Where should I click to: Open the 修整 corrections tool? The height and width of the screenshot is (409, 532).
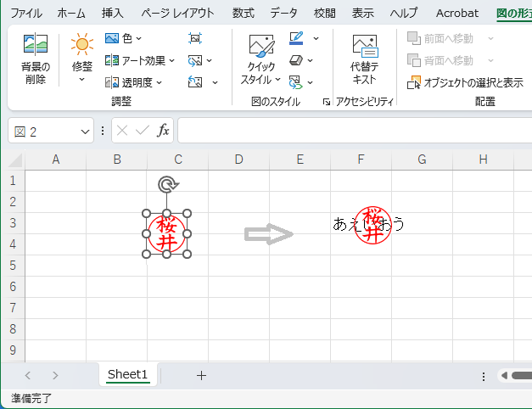pos(81,59)
